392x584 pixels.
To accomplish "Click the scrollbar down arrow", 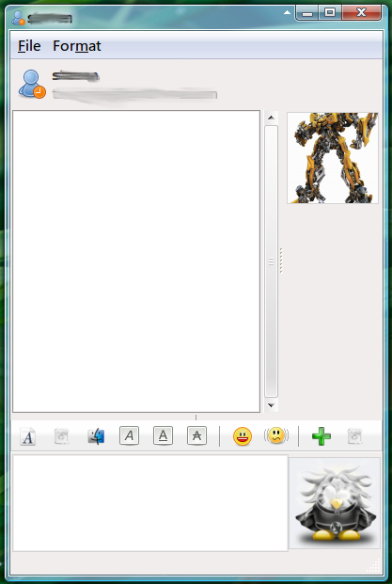I will coord(271,405).
